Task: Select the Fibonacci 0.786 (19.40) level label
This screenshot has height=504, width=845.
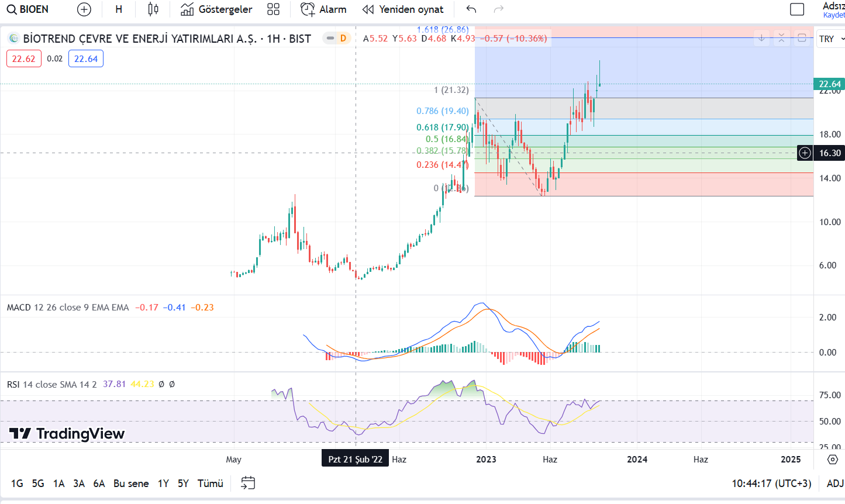Action: tap(443, 111)
